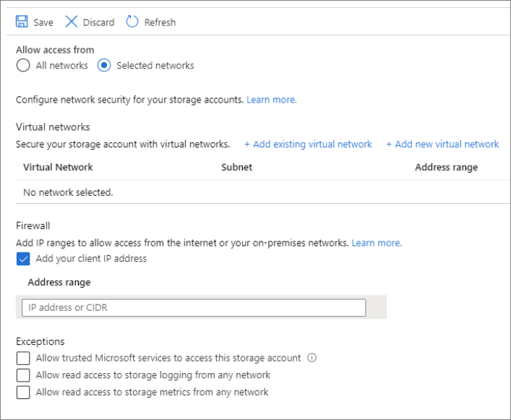
Task: Select the Selected networks radio button
Action: click(104, 66)
